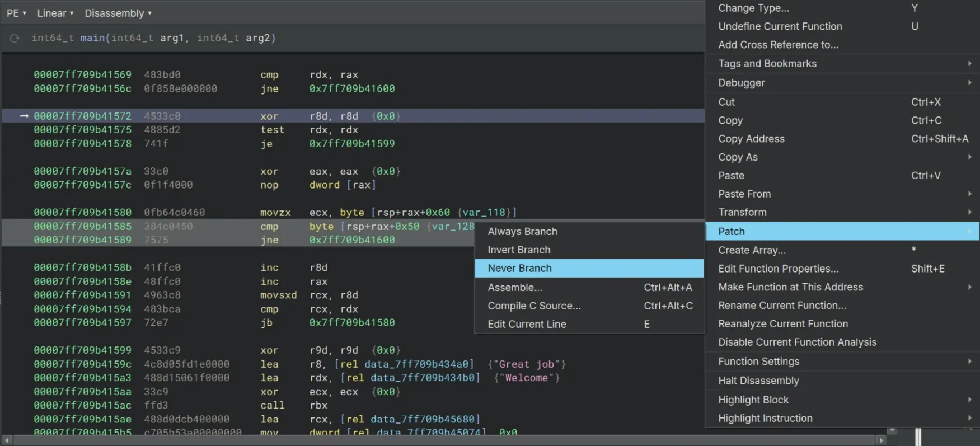Click Reanalyze Current Function
Image resolution: width=980 pixels, height=446 pixels.
(782, 323)
